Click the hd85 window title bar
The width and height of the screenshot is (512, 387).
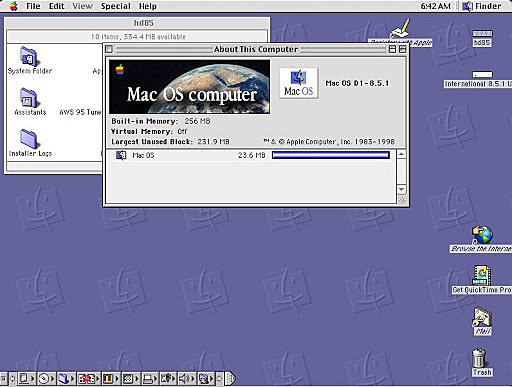(x=137, y=23)
